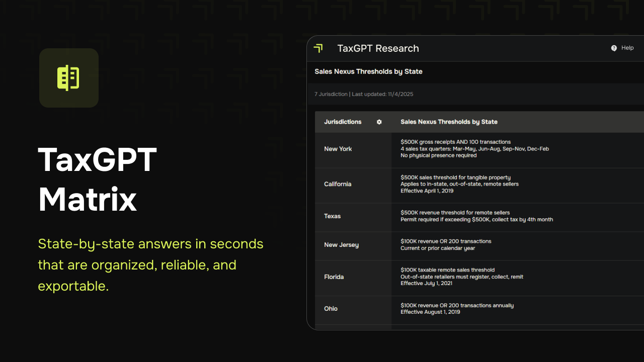Click '$100K taxable remote sales threshold' text
This screenshot has height=362, width=644.
[447, 270]
